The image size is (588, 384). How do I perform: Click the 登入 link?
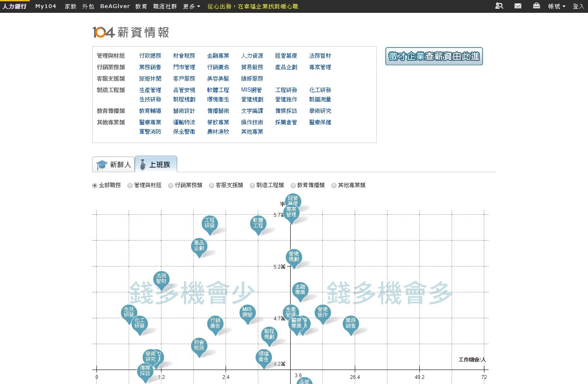(578, 6)
